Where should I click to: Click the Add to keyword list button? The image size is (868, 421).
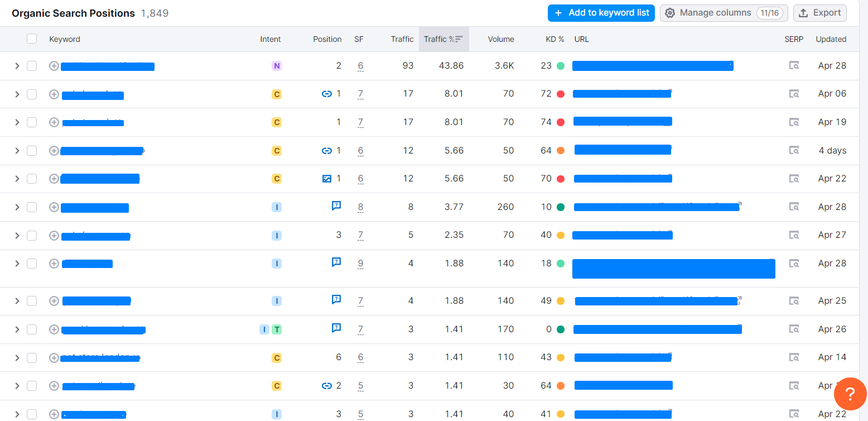coord(601,13)
